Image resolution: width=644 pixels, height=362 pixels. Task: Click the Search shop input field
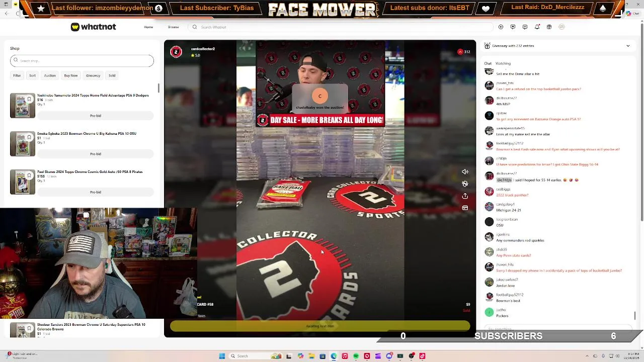tap(82, 61)
